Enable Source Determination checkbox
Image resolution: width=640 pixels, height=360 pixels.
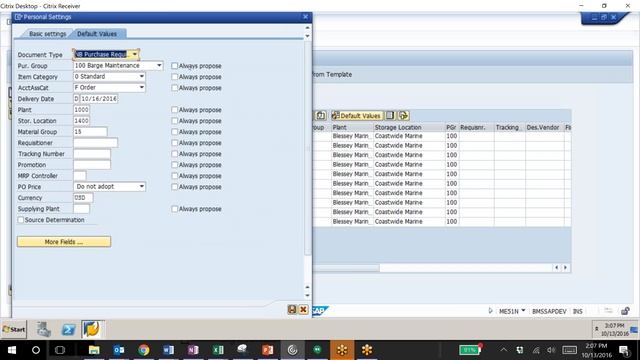[x=20, y=220]
